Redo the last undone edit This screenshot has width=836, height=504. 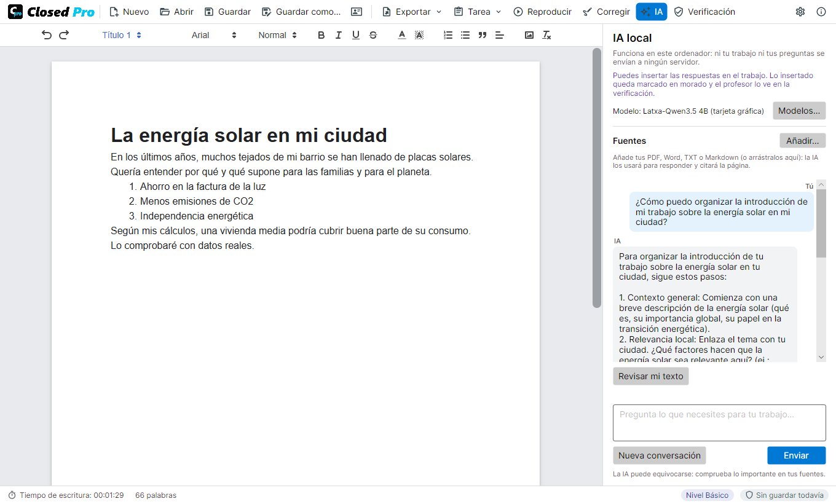tap(64, 35)
